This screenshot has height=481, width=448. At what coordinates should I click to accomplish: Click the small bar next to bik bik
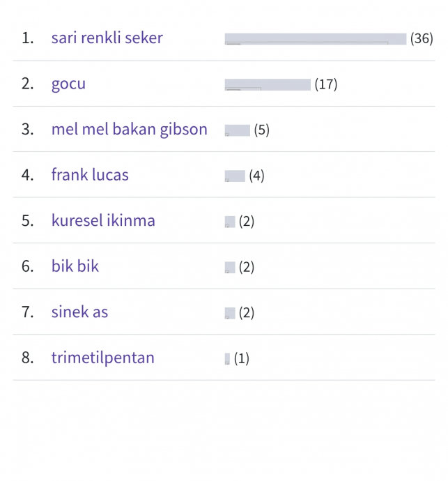[230, 267]
